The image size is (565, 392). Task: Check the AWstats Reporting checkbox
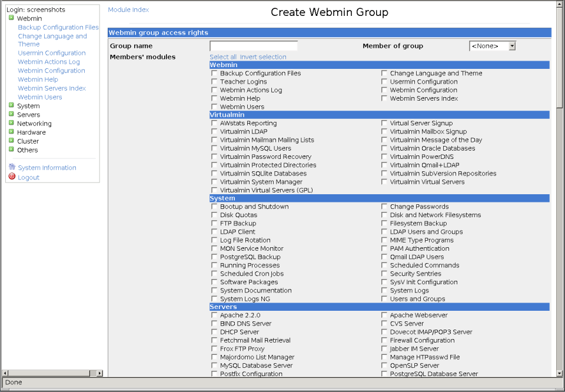(x=214, y=123)
